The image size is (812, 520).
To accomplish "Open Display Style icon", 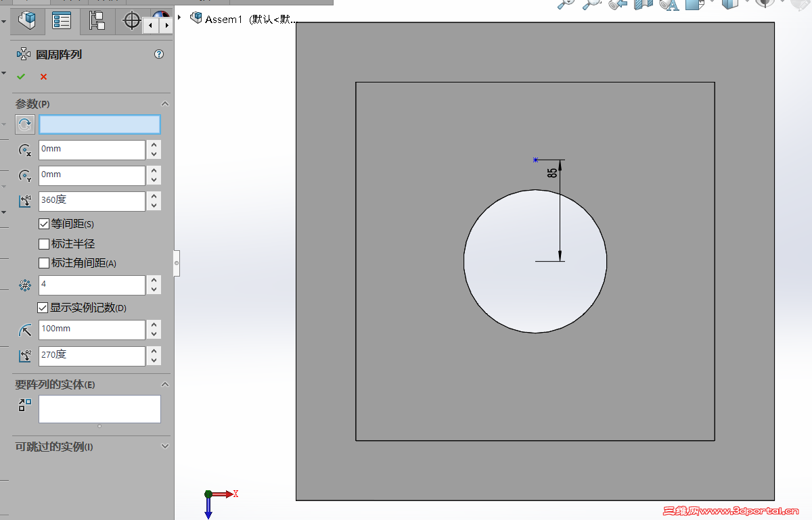I will point(729,3).
